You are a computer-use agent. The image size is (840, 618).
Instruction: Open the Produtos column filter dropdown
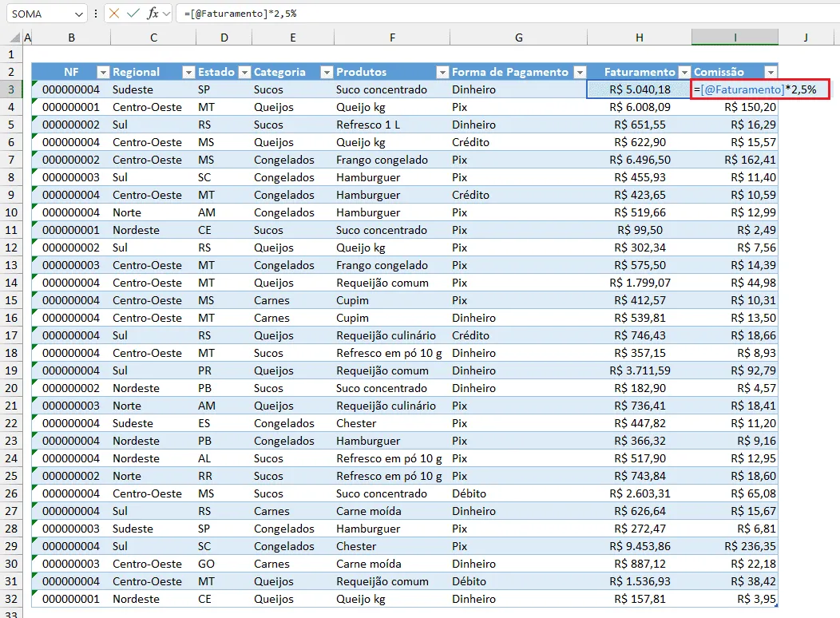tap(442, 73)
